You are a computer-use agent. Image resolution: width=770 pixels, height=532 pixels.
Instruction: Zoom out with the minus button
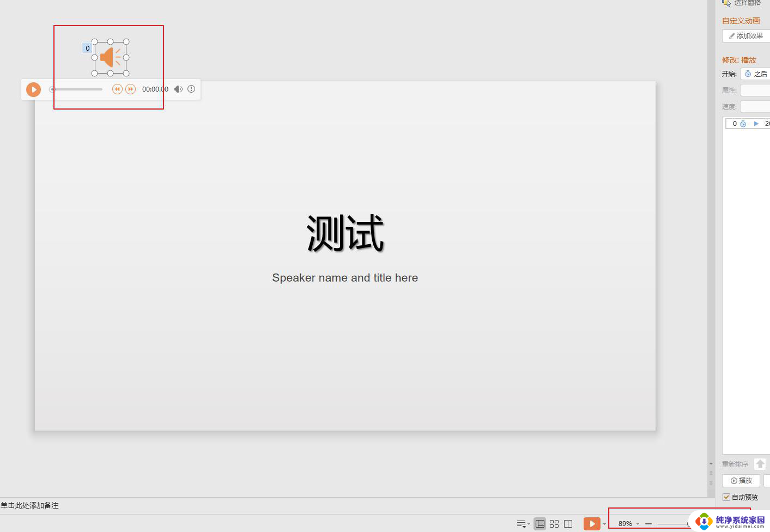[648, 524]
